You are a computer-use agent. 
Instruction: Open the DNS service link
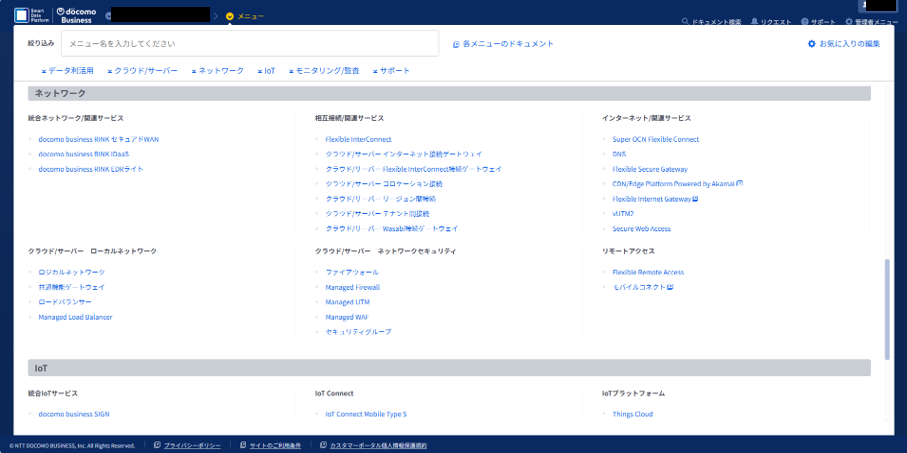point(619,154)
